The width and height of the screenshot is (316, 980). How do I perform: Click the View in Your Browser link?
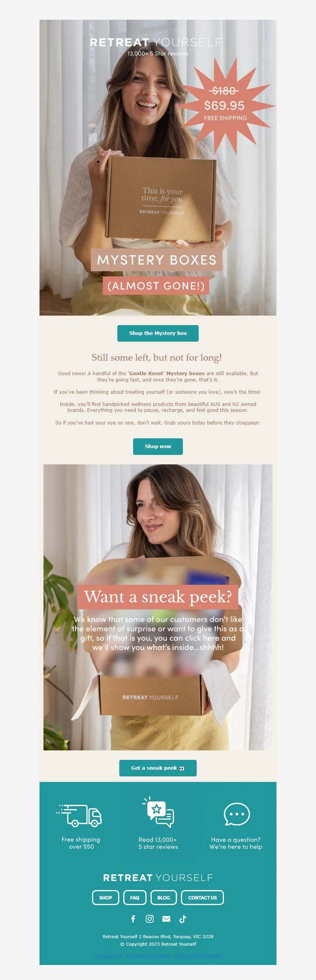point(197,956)
